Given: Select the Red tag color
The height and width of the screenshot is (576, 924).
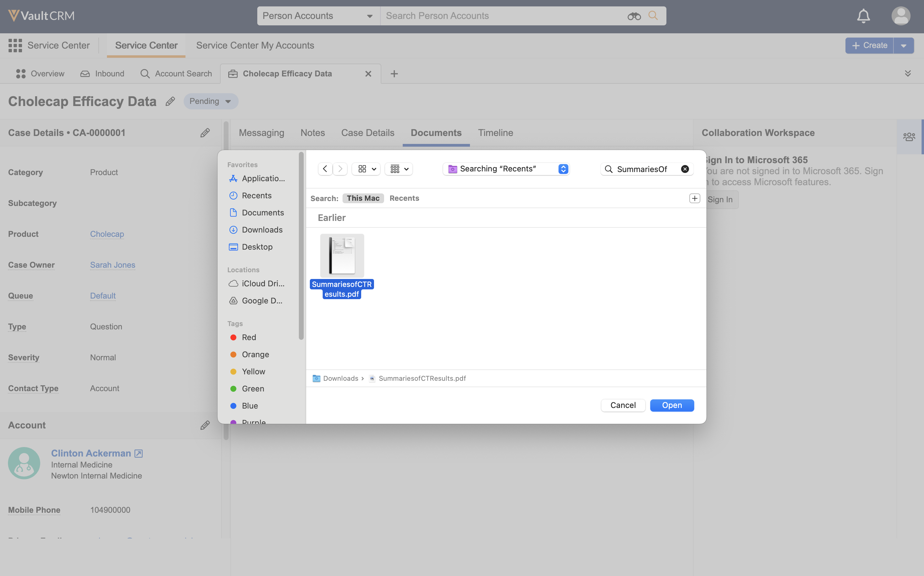Looking at the screenshot, I should pyautogui.click(x=248, y=337).
